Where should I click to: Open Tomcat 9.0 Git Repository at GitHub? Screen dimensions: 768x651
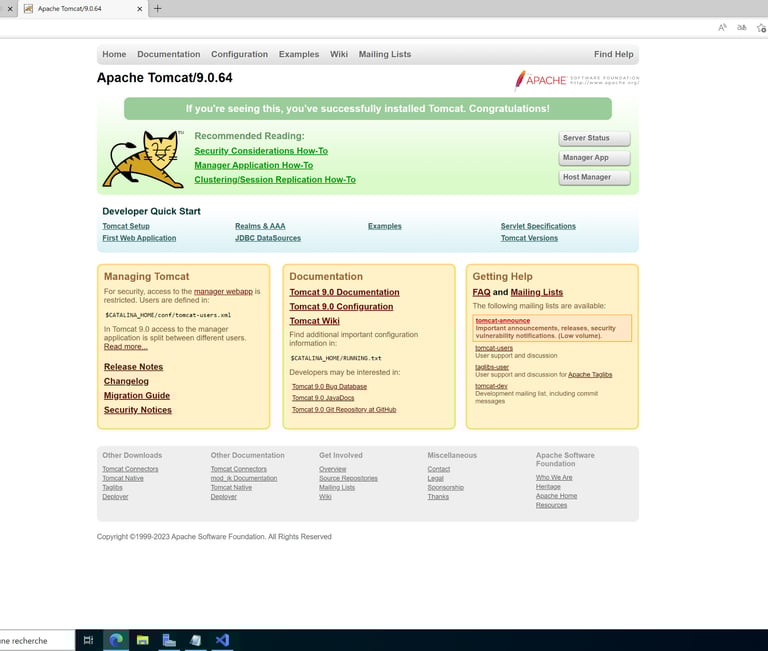tap(344, 410)
